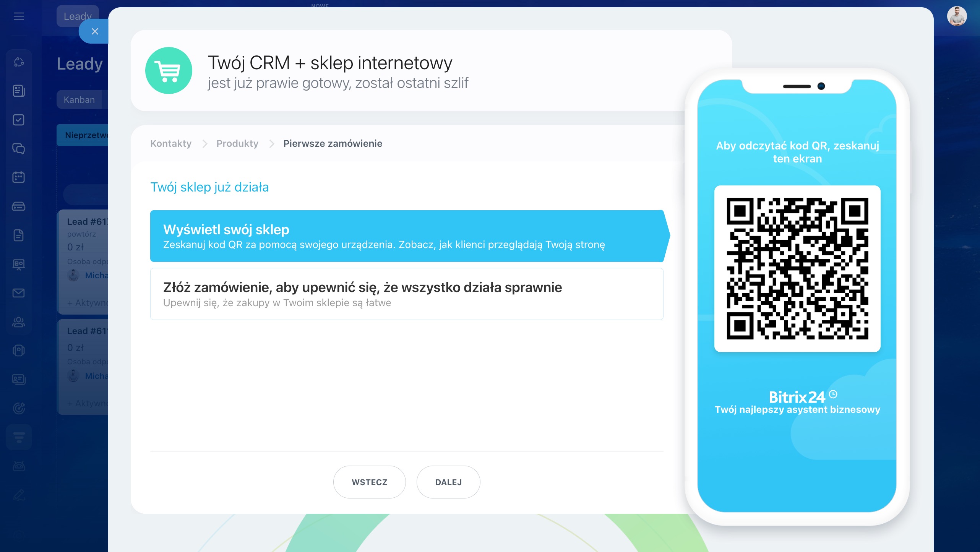Select the Złóż zamówienie option

coord(407,294)
